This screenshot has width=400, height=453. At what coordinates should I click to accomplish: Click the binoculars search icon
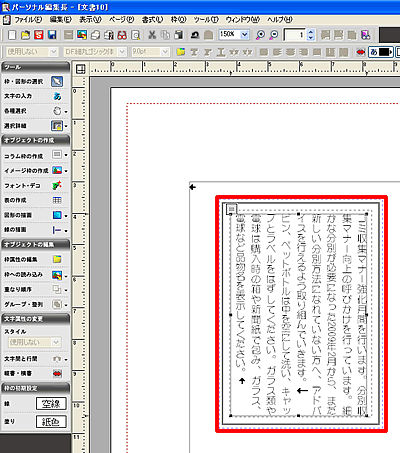[x=122, y=35]
